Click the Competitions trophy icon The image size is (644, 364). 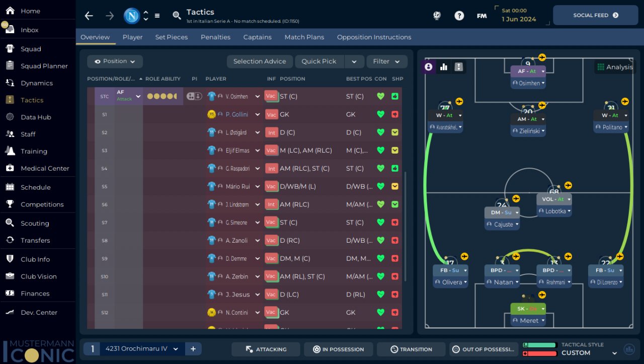click(10, 204)
